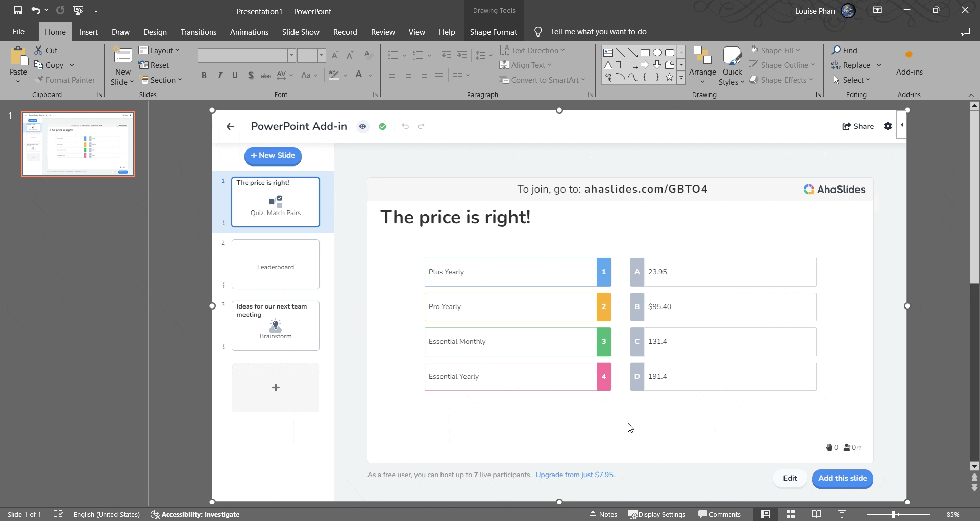This screenshot has height=521, width=980.
Task: Select the star shape in the Drawing gallery
Action: tap(669, 77)
